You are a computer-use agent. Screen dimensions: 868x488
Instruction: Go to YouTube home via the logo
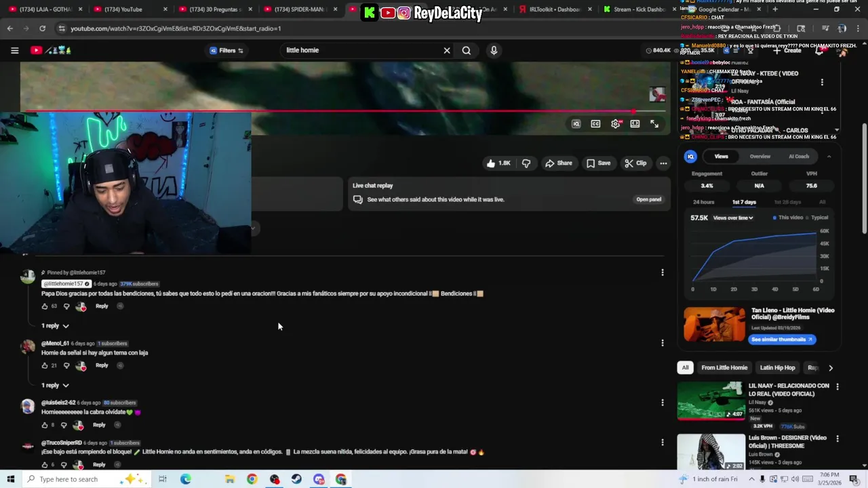pyautogui.click(x=51, y=50)
